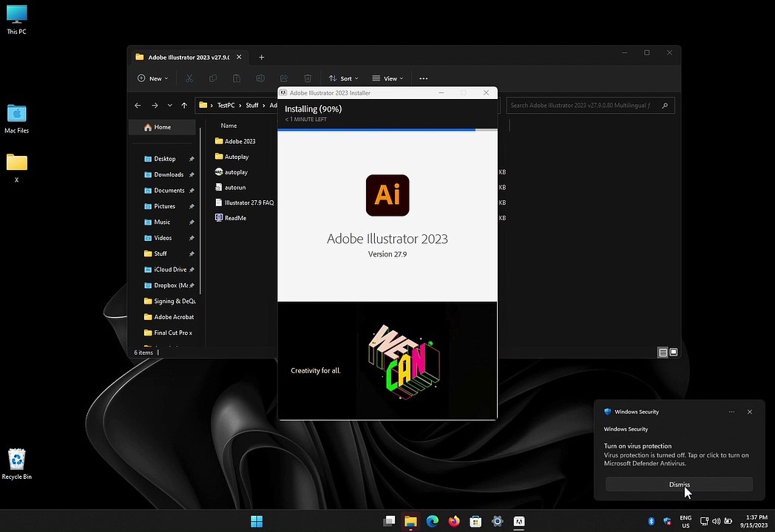Select the 'Illustrator 27.9 FAQ' file

click(249, 202)
